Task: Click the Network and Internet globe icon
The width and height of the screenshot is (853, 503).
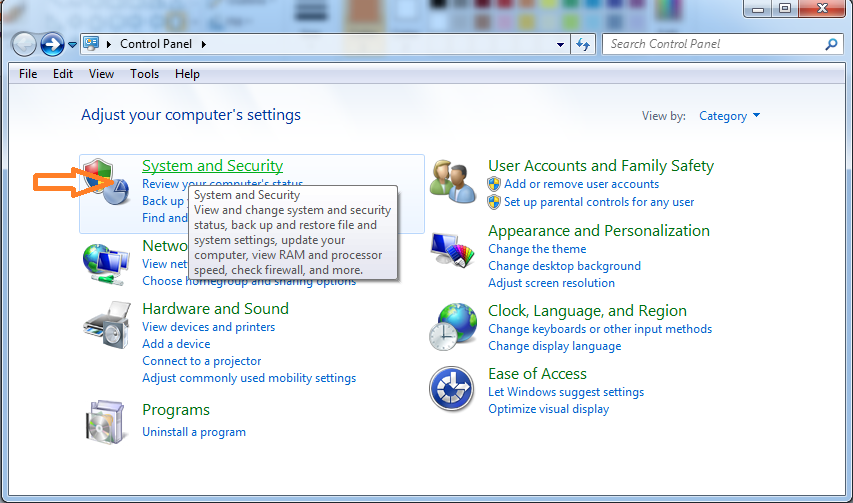Action: pyautogui.click(x=106, y=264)
